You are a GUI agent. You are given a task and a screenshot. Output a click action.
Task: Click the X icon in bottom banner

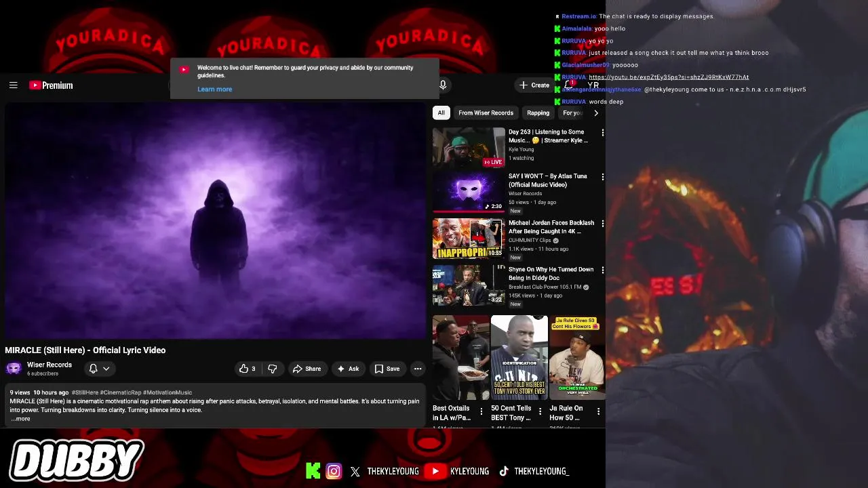[x=355, y=472]
